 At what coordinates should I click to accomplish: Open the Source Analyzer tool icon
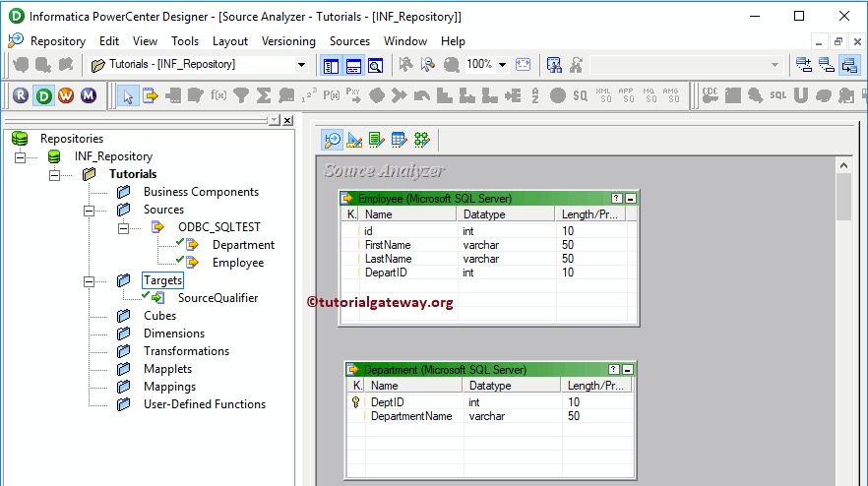click(x=333, y=140)
